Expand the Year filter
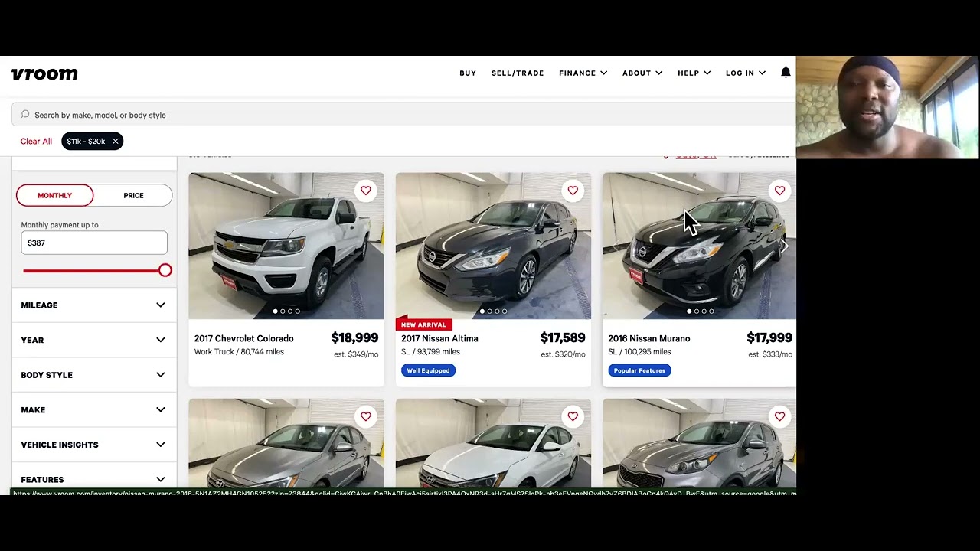 click(x=93, y=340)
